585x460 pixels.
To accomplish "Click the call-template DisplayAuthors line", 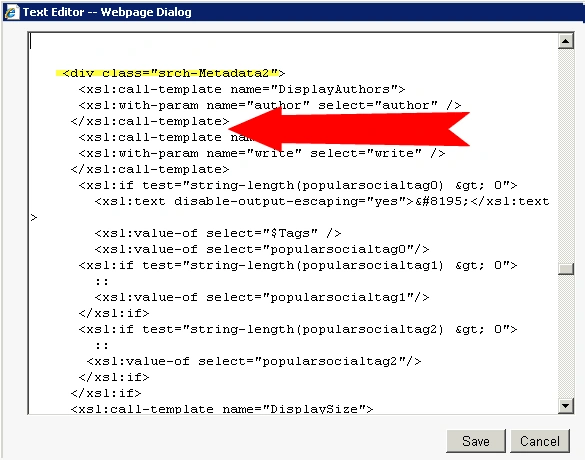I will (242, 89).
